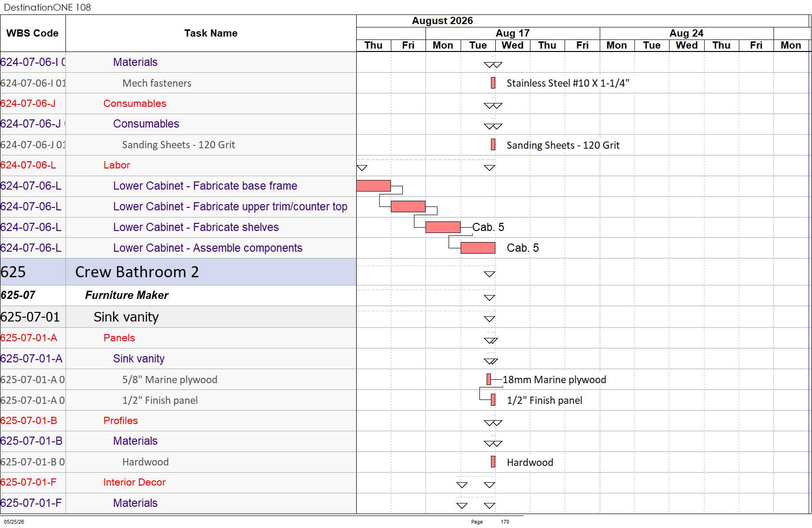Click the Wed day header under Aug 17
The width and height of the screenshot is (812, 528).
click(x=513, y=45)
